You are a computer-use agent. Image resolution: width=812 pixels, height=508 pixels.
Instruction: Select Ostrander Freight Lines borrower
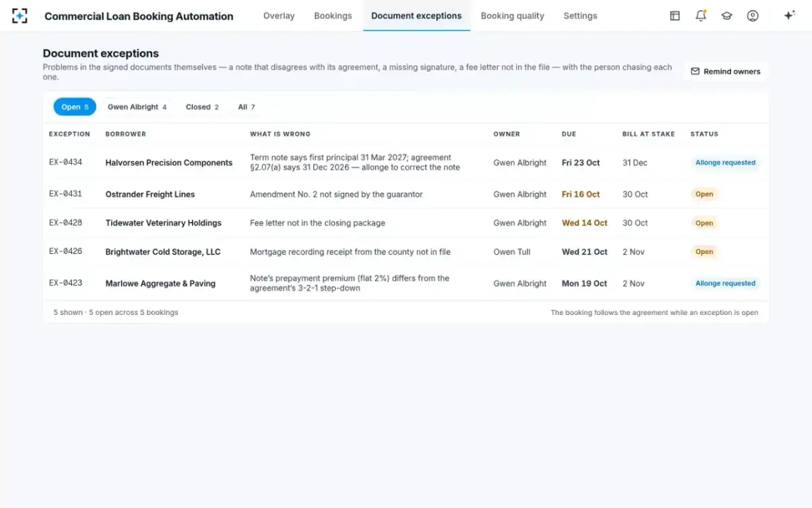150,194
